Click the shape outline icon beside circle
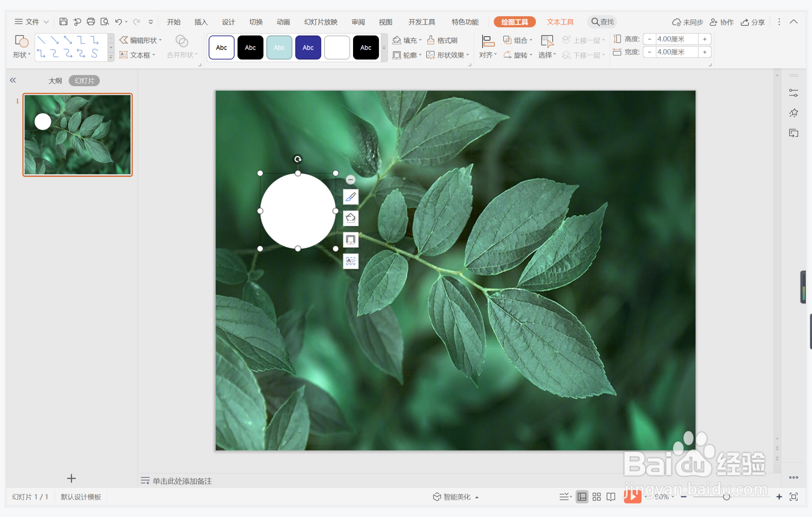This screenshot has height=517, width=812. pyautogui.click(x=351, y=240)
